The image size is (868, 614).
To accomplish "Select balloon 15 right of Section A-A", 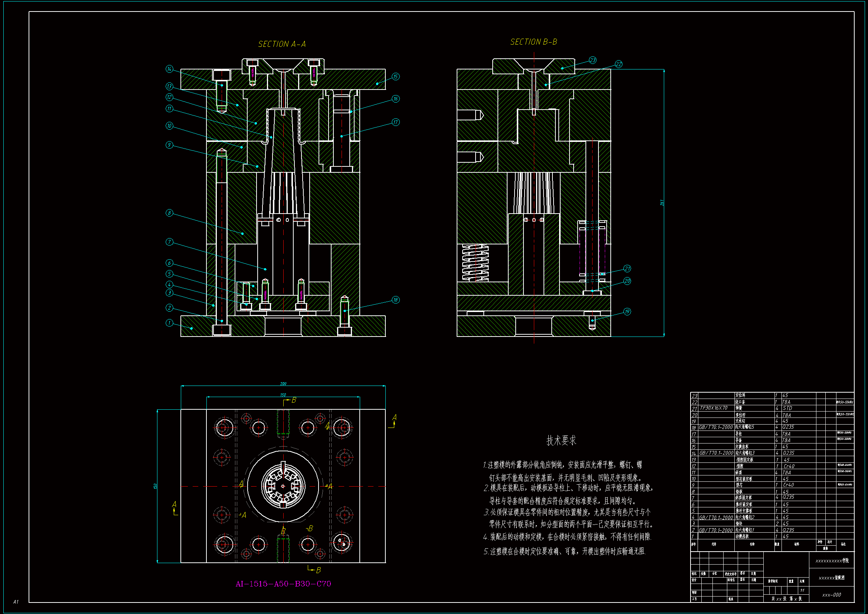I will click(395, 77).
